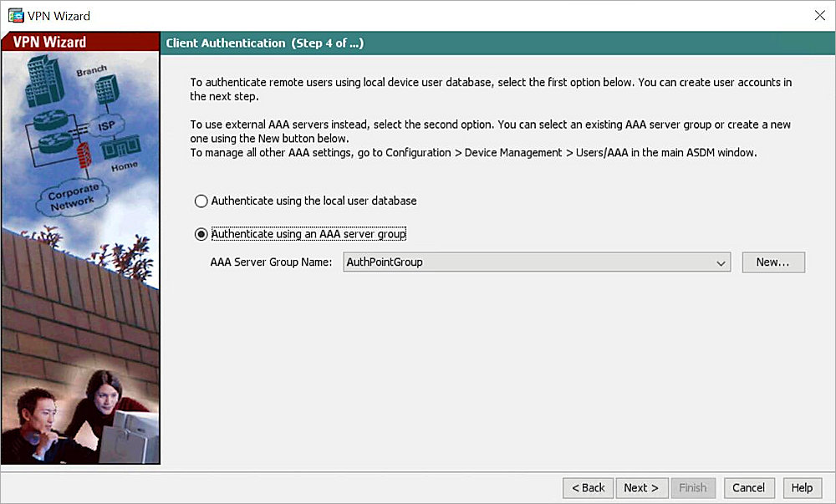The image size is (836, 504).
Task: Click the New... button to add a server group
Action: pyautogui.click(x=772, y=262)
